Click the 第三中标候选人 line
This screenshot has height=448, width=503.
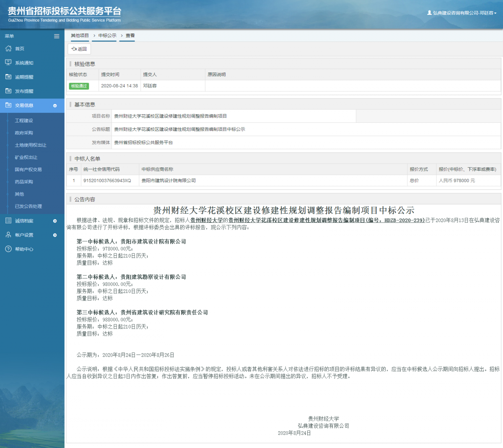click(x=142, y=313)
